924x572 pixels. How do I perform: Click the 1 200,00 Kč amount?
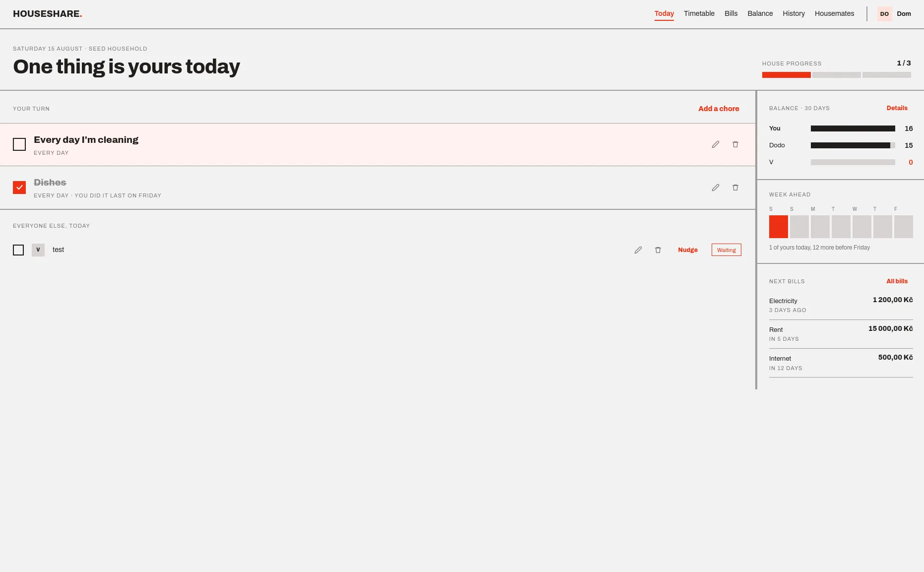[x=893, y=300]
